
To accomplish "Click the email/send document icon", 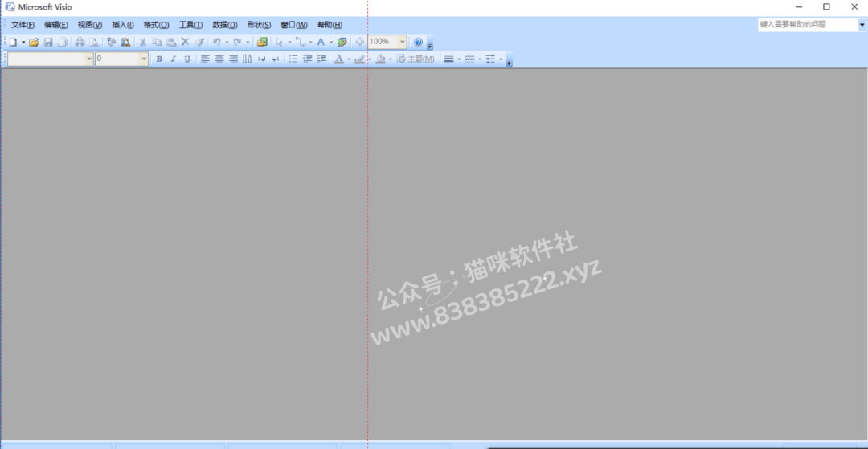I will 62,42.
